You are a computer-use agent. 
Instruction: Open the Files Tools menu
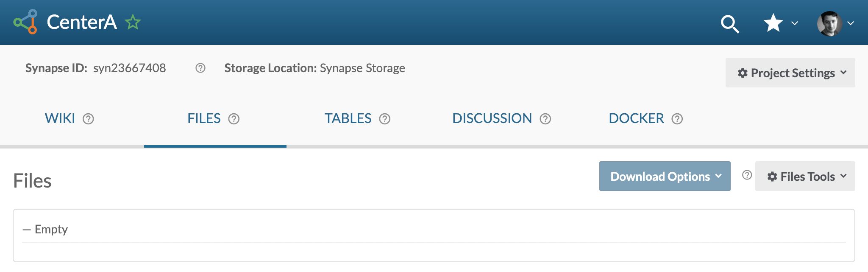click(805, 176)
